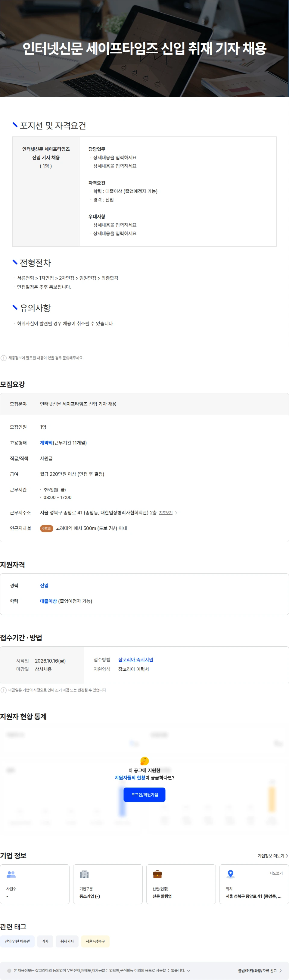Click the 계약직 employment type text
Screen dimensions: 289x980
[x=46, y=443]
